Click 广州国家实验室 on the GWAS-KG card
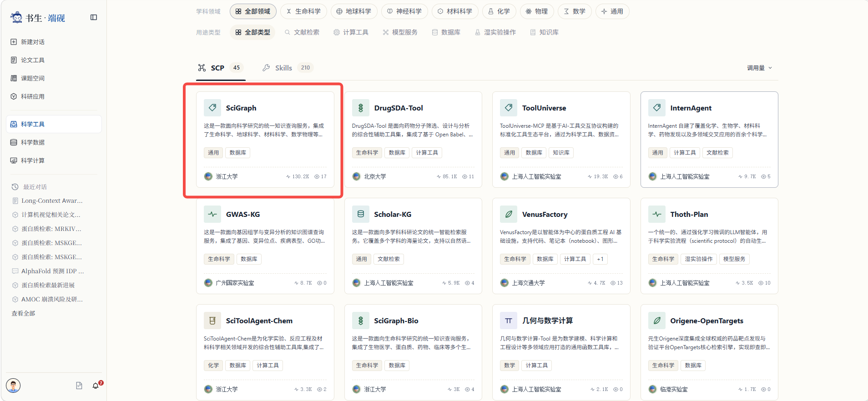This screenshot has width=868, height=401. click(235, 283)
